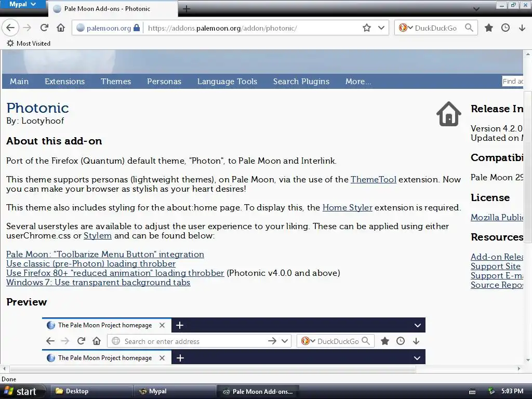Click the system tray clock 5:03 PM
Image resolution: width=532 pixels, height=399 pixels.
[512, 391]
